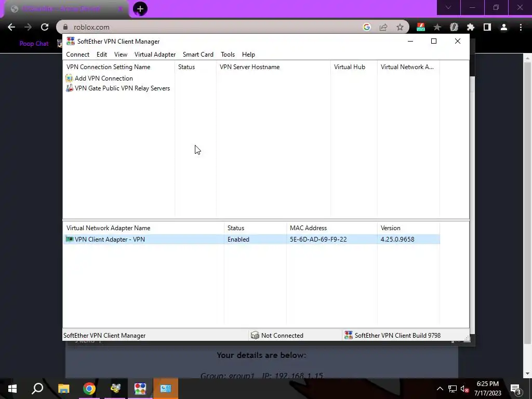
Task: Share this page from address bar
Action: click(383, 27)
